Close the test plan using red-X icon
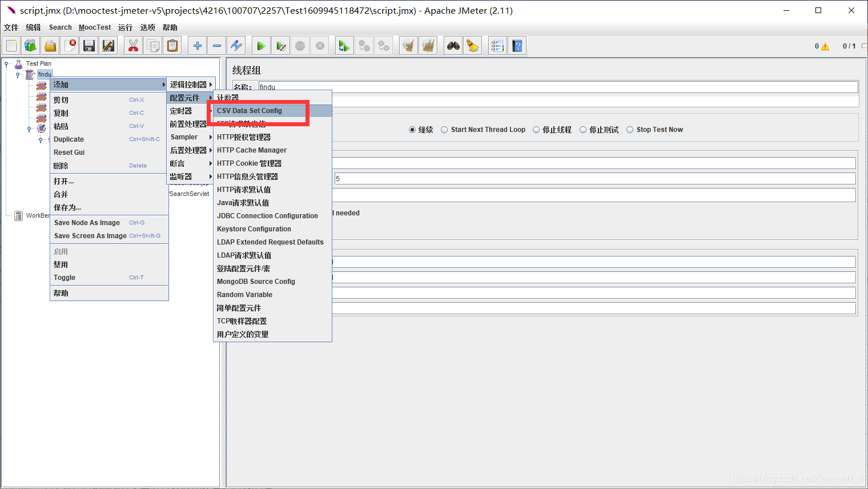The image size is (868, 489). [x=70, y=46]
